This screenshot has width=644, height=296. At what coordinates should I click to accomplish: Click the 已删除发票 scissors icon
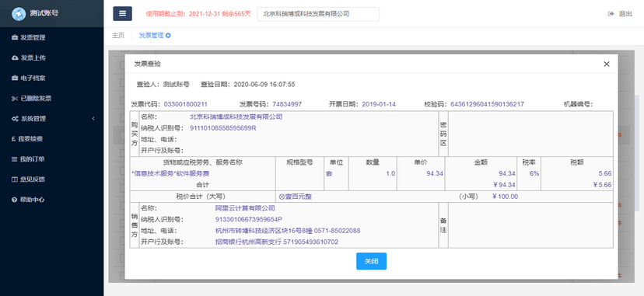pos(15,99)
